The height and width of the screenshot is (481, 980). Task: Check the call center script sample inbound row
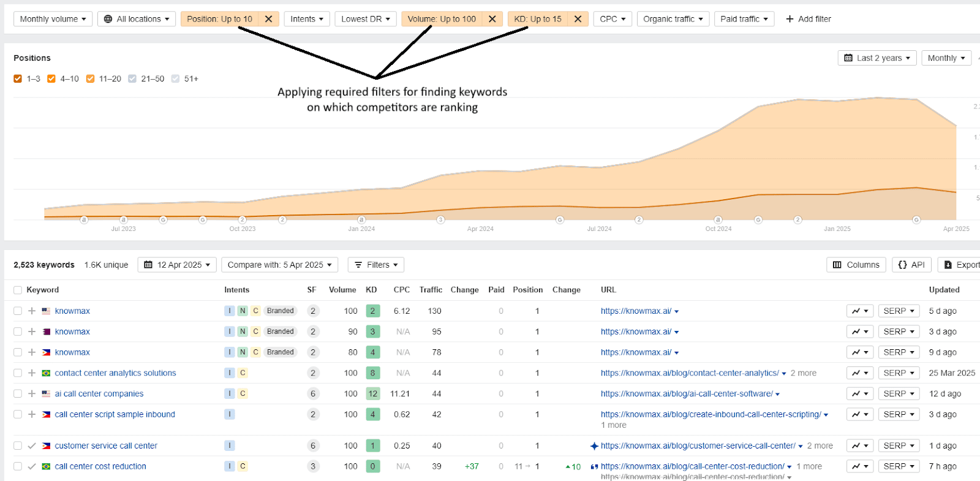tap(18, 415)
